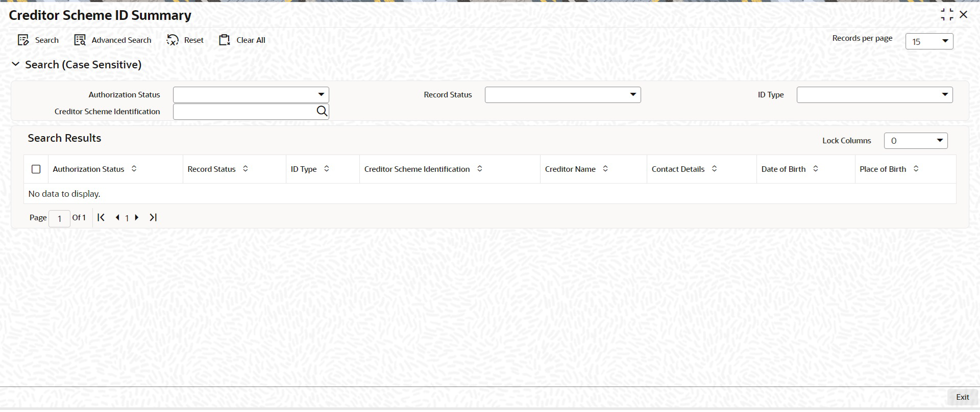Click the magnifier in Creditor Scheme Identification field
Viewport: 980px width, 412px height.
click(x=322, y=111)
